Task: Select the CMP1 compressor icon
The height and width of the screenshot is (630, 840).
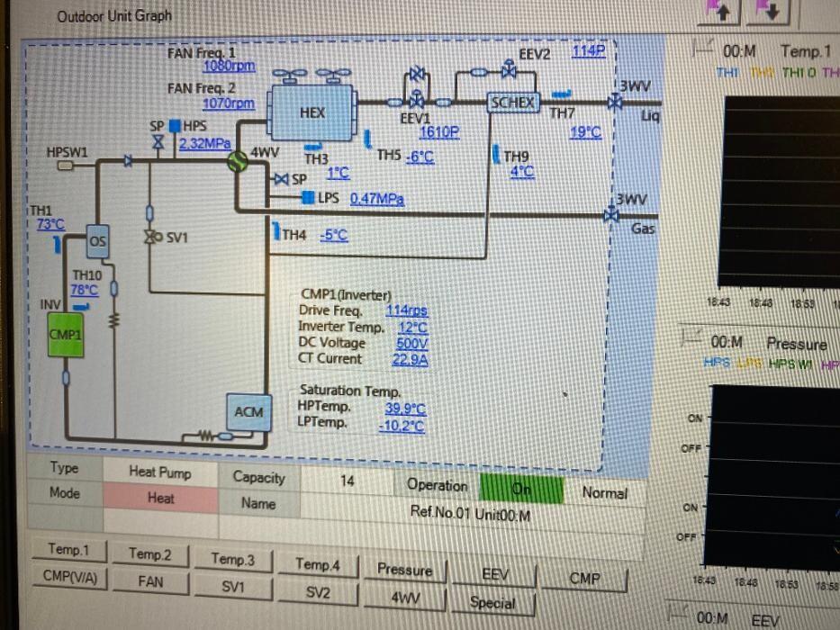Action: coord(66,335)
